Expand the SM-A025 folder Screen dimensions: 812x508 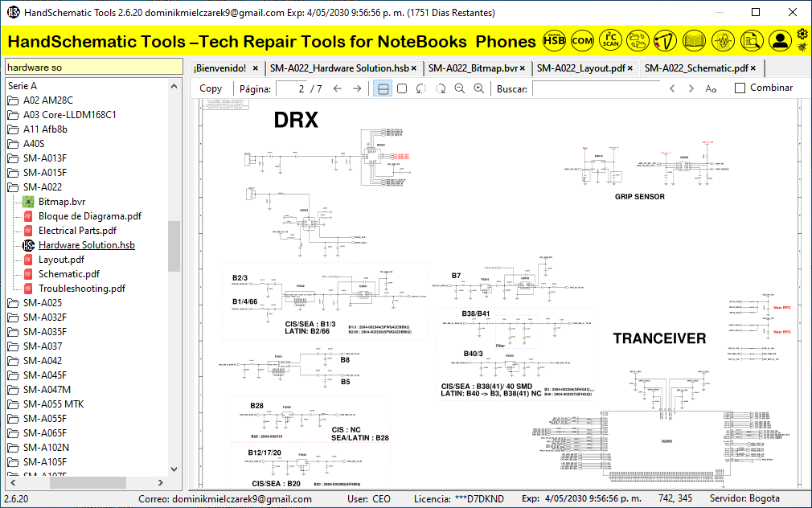(42, 302)
